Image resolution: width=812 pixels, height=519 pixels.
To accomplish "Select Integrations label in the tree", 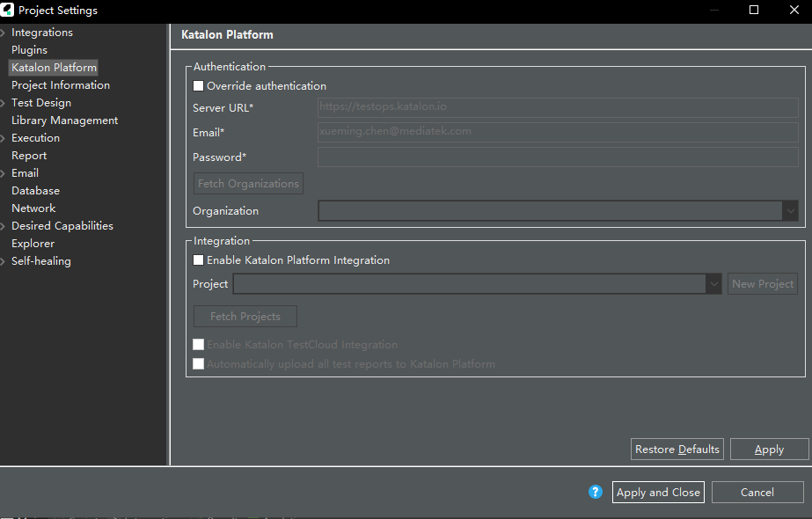I will click(42, 33).
